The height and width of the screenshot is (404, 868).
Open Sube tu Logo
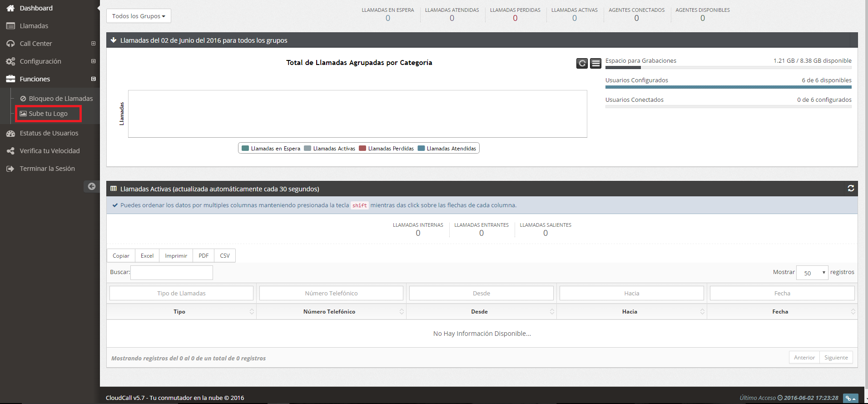(48, 114)
